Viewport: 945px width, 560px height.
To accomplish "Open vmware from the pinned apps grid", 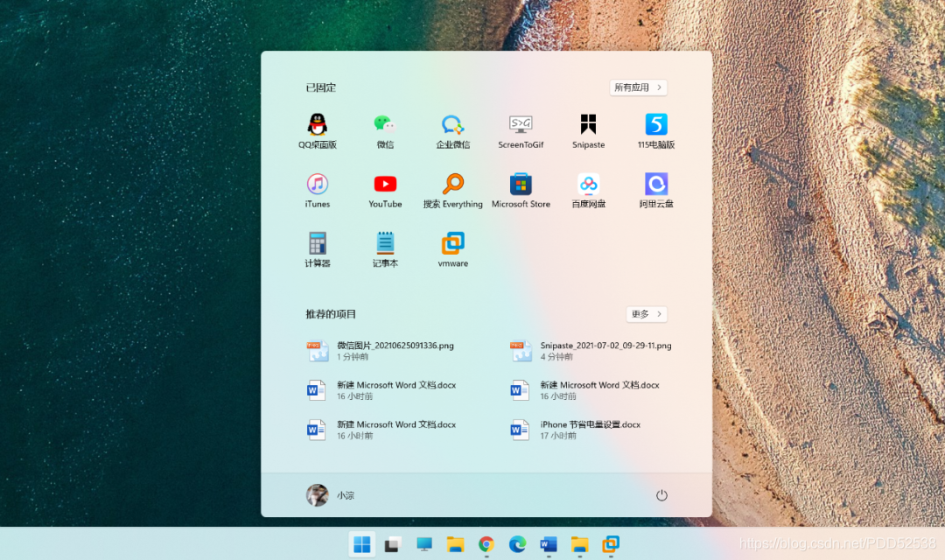I will point(452,249).
